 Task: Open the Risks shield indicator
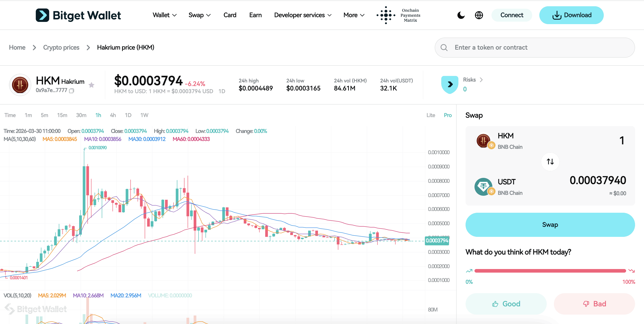(449, 84)
